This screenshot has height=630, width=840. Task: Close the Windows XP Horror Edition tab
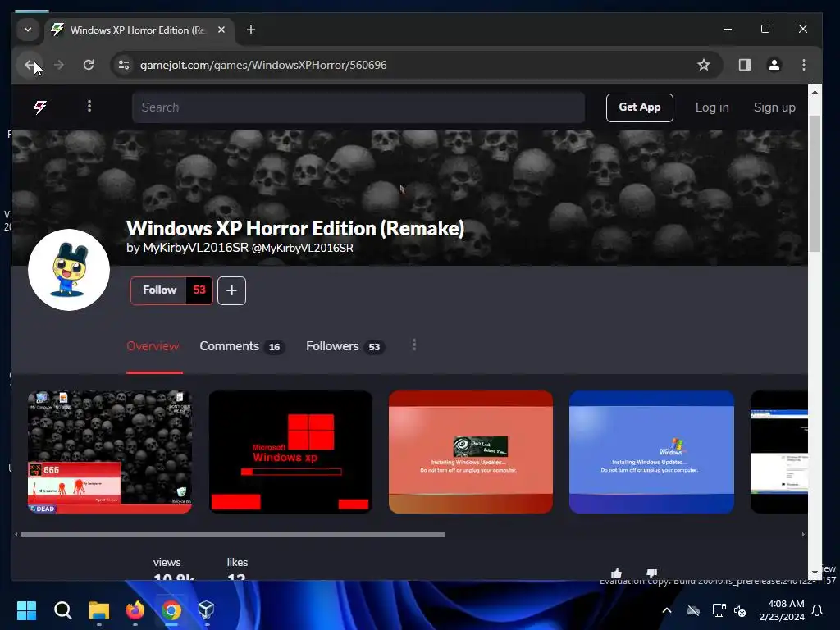(221, 30)
